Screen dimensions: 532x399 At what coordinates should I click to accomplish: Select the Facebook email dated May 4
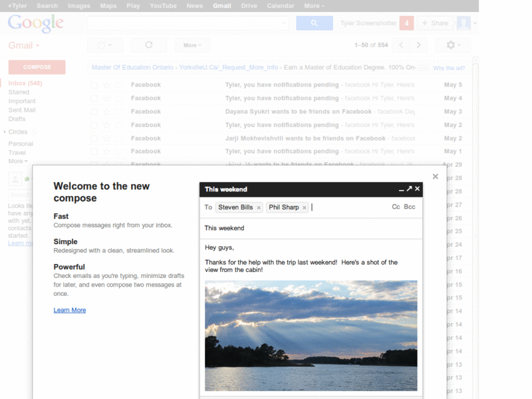click(94, 98)
